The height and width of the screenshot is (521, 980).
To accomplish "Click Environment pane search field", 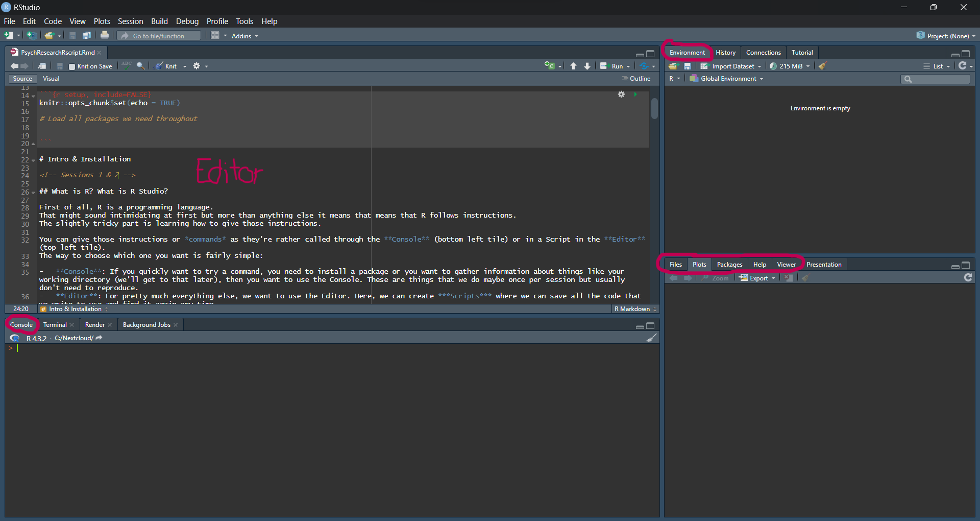I will pyautogui.click(x=935, y=79).
